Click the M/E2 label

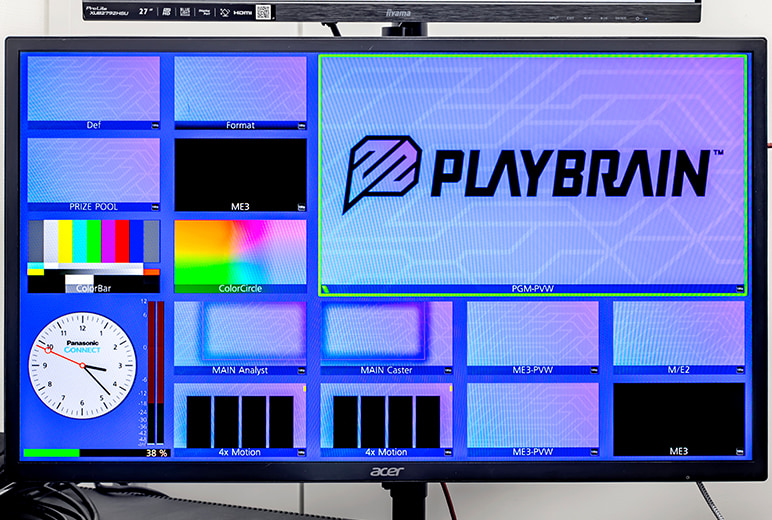click(679, 370)
